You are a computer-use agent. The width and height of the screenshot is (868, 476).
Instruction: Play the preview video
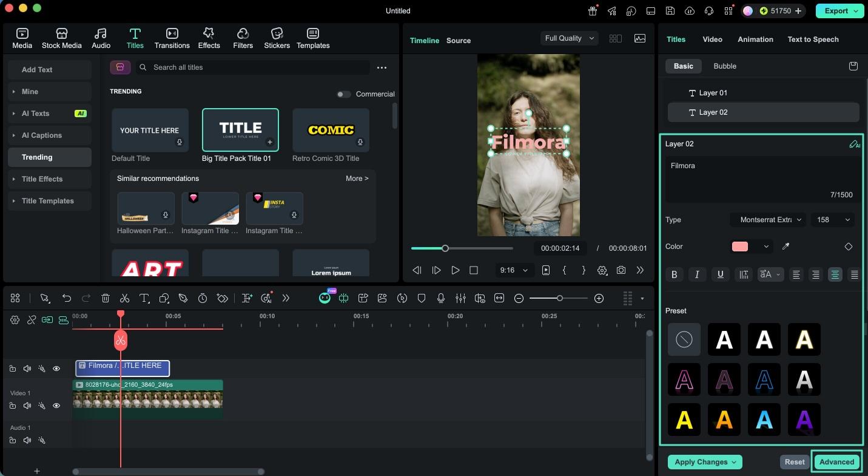point(455,270)
